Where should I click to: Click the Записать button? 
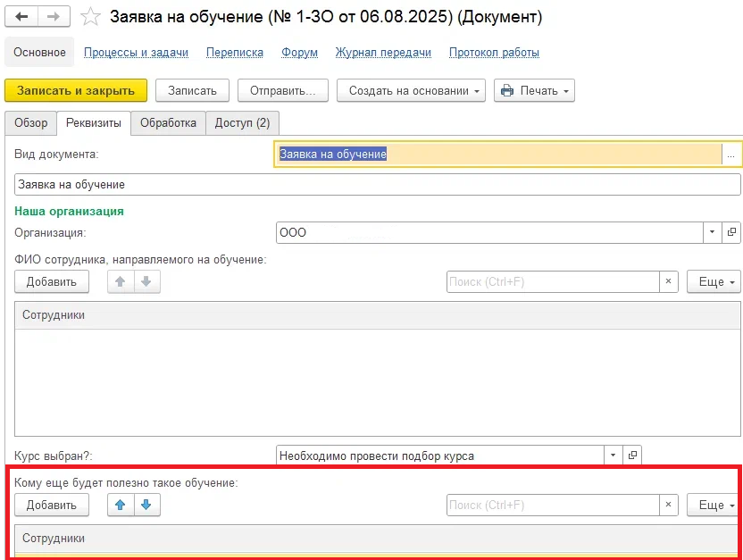coord(192,90)
